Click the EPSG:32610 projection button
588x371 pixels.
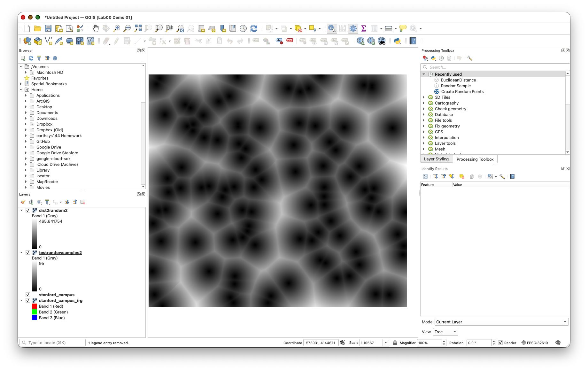pyautogui.click(x=535, y=343)
